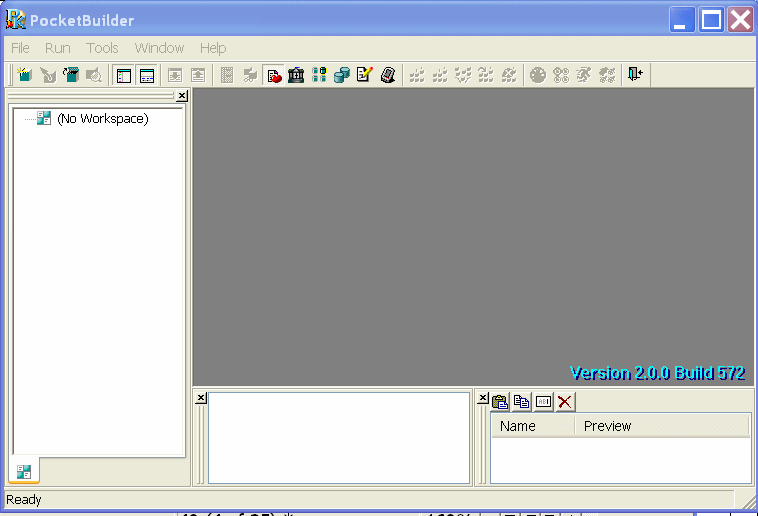Viewport: 758px width, 516px height.
Task: Toggle the System Tree panel button
Action: click(124, 75)
